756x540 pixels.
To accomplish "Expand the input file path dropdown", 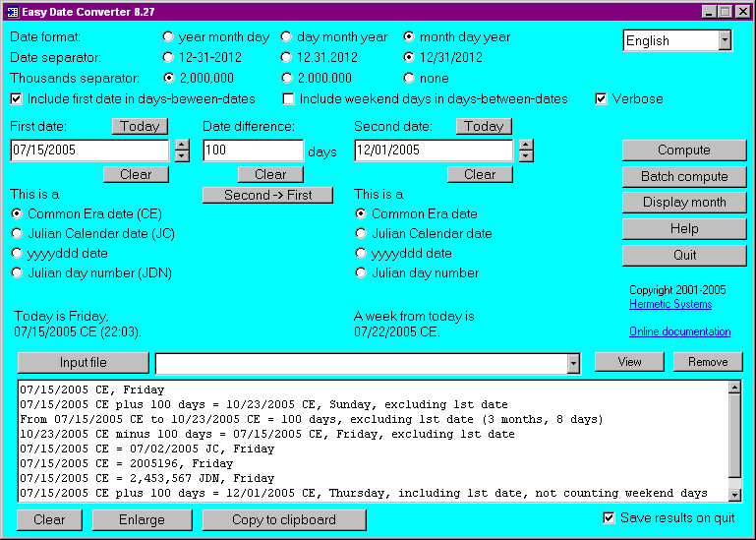I will coord(573,363).
